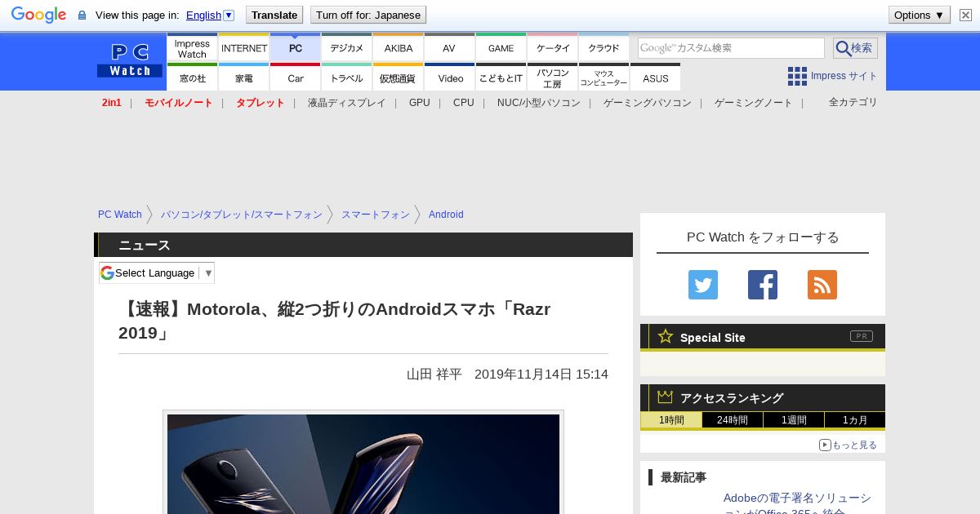Open the 全カテゴリ link

[x=853, y=102]
